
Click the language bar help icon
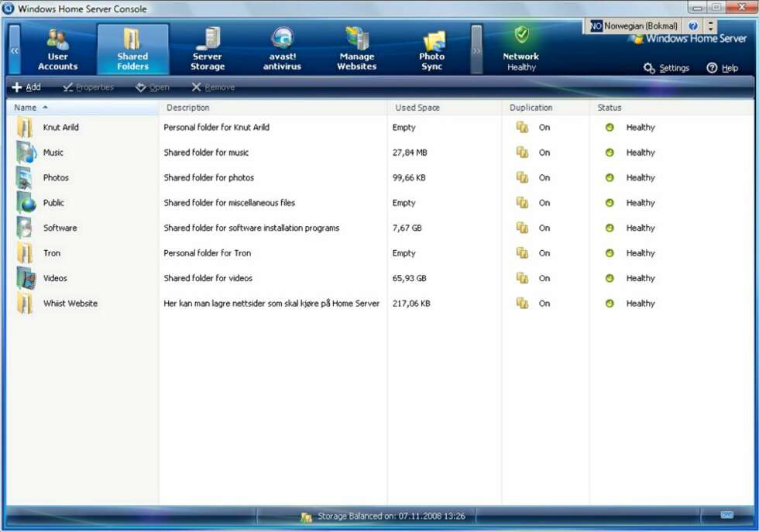pos(693,26)
